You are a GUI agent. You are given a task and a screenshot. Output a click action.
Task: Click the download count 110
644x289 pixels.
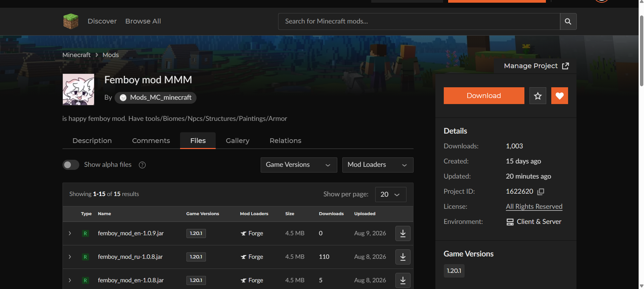click(x=324, y=257)
